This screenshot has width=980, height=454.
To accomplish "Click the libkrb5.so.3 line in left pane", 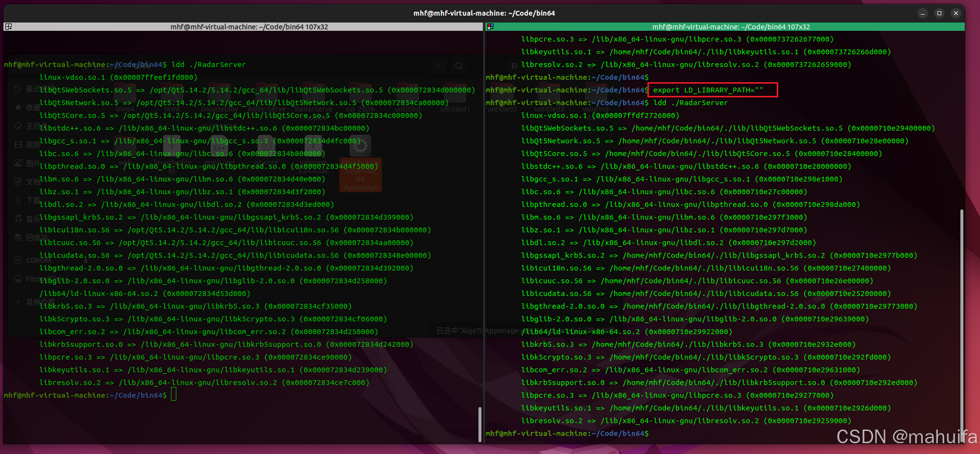I will [x=195, y=306].
